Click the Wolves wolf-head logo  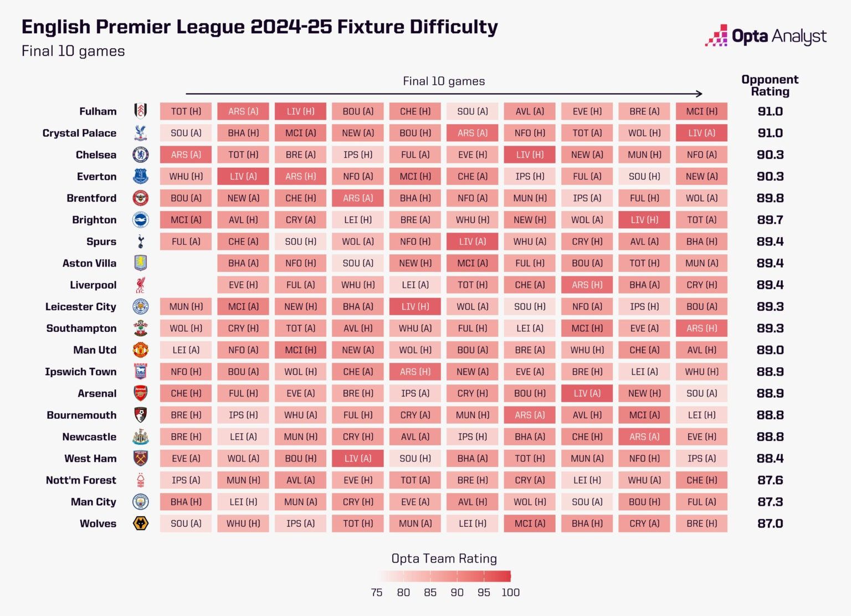pos(141,523)
